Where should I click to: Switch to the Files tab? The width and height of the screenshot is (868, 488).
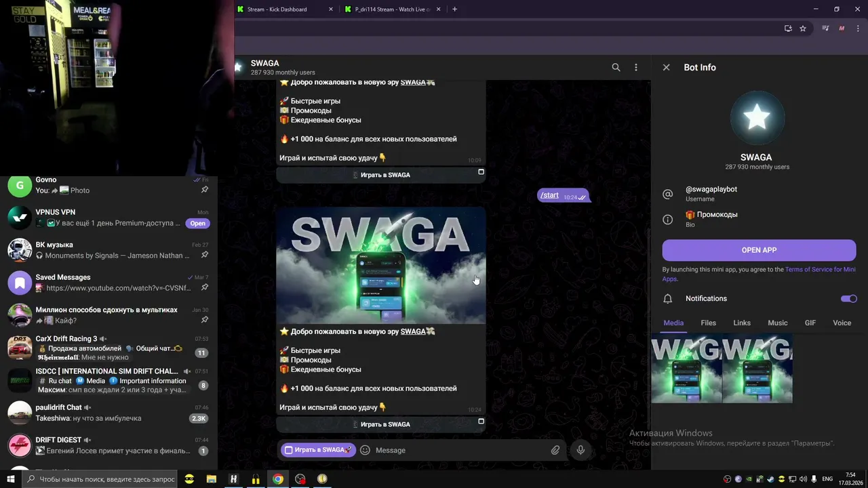(x=708, y=323)
